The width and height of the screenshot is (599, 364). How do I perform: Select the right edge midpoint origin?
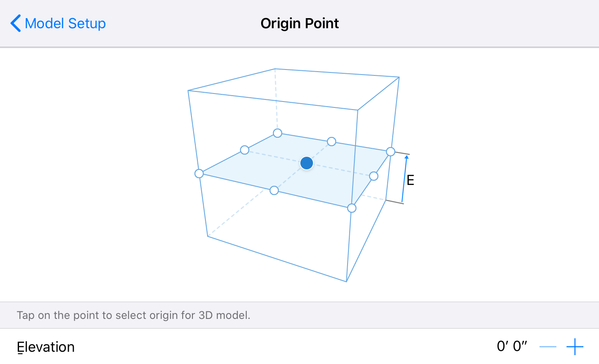coord(374,176)
